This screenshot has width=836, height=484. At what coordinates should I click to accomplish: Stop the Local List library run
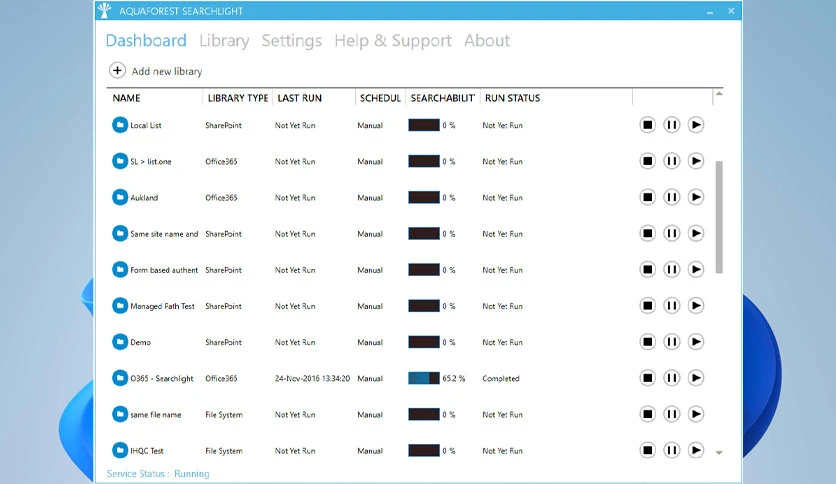tap(647, 125)
